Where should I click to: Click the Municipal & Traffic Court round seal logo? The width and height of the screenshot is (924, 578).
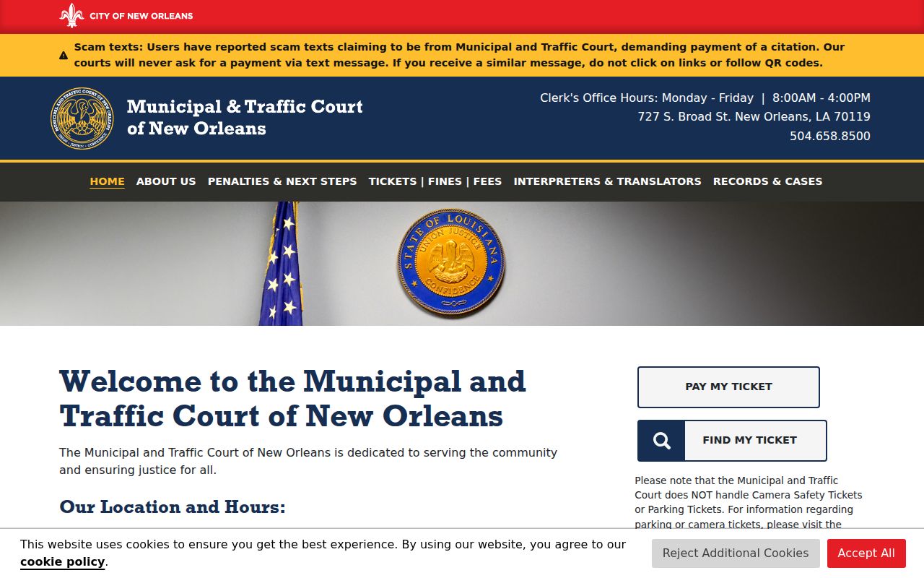pos(82,118)
